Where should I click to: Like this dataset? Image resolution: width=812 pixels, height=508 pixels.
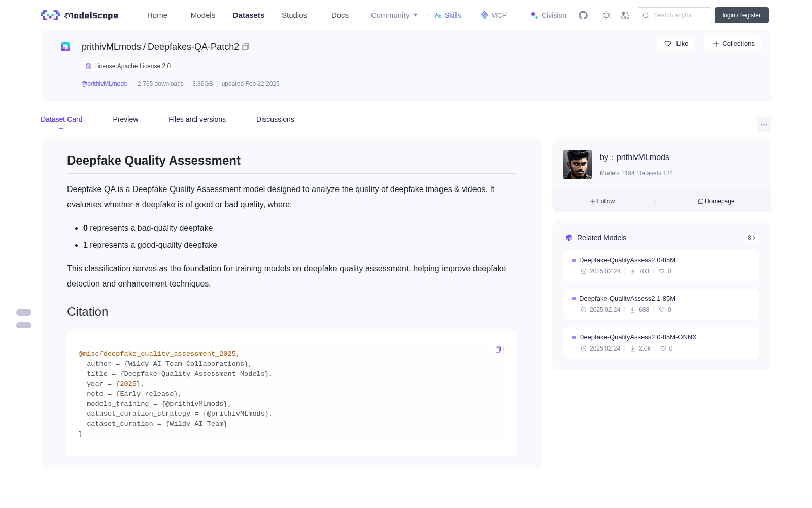(x=676, y=44)
